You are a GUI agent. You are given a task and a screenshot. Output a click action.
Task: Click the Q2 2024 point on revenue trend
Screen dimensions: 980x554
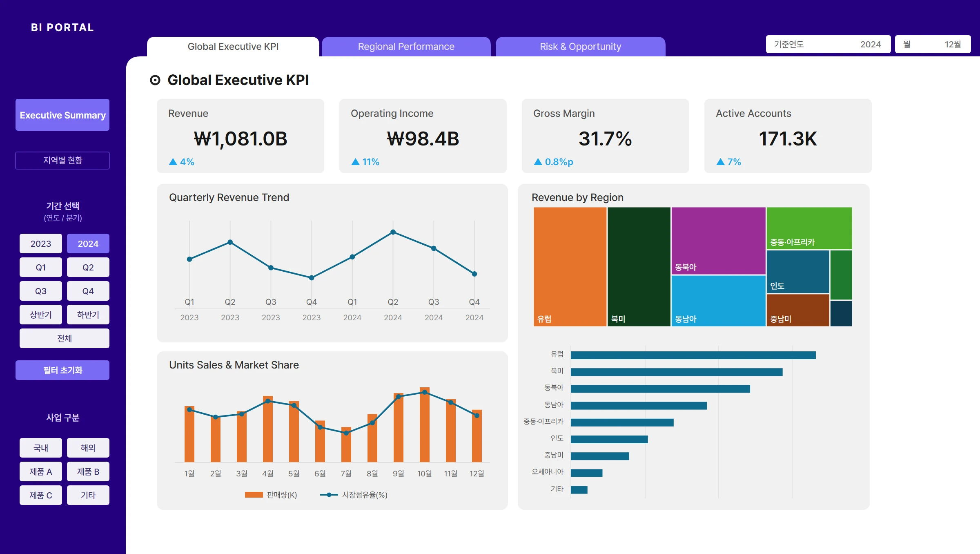(x=393, y=232)
